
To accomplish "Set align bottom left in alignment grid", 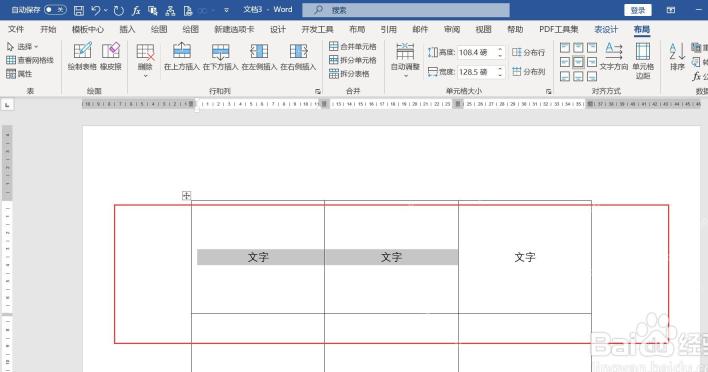I will pyautogui.click(x=565, y=76).
